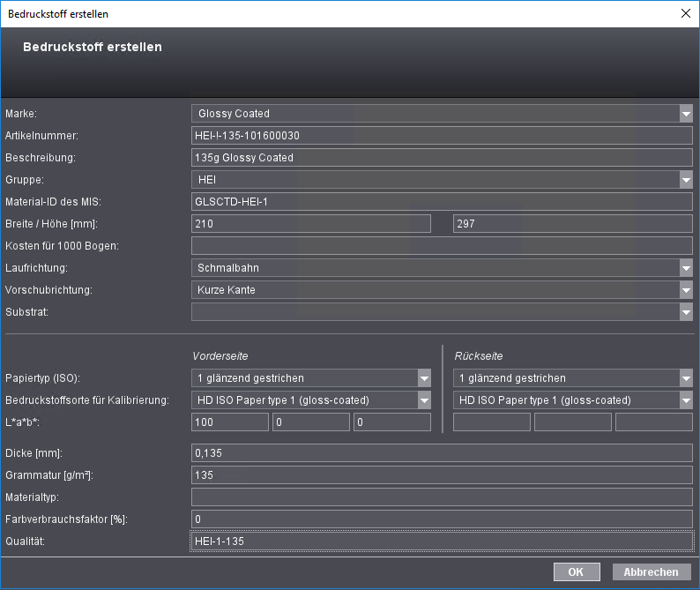Viewport: 700px width, 590px height.
Task: Click the empty Rückseite b* field
Action: [x=654, y=422]
